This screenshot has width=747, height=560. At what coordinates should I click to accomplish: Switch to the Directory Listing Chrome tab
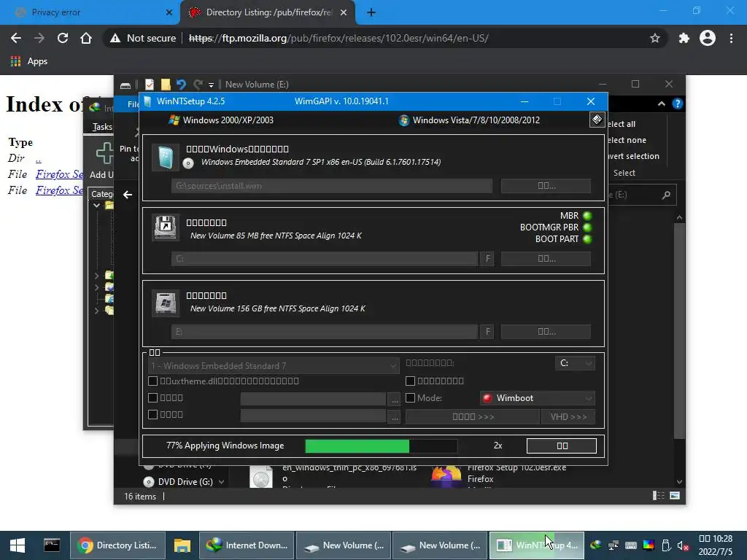click(268, 12)
